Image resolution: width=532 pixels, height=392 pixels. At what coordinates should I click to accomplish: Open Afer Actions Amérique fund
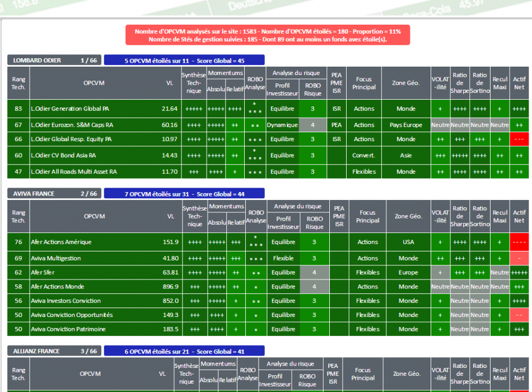(61, 242)
